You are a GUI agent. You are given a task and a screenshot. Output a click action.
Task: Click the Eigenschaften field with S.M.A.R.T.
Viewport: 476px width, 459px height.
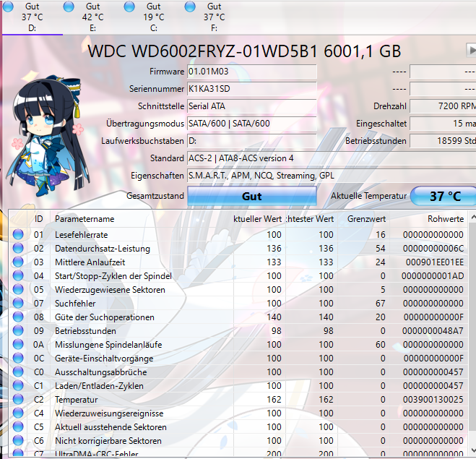pyautogui.click(x=332, y=176)
